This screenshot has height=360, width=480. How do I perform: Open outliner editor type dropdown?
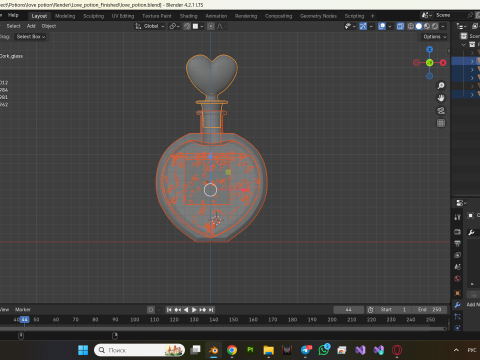[x=461, y=26]
